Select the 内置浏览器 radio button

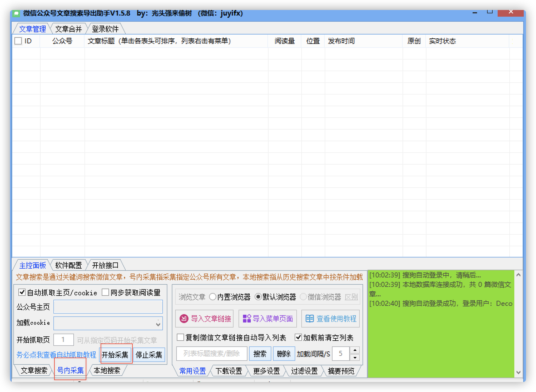(212, 297)
